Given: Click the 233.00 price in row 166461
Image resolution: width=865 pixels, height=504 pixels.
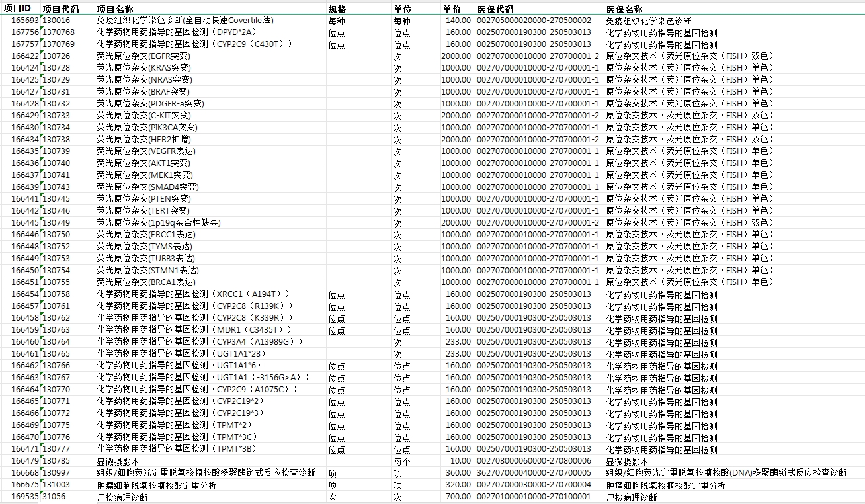Looking at the screenshot, I should click(x=458, y=354).
